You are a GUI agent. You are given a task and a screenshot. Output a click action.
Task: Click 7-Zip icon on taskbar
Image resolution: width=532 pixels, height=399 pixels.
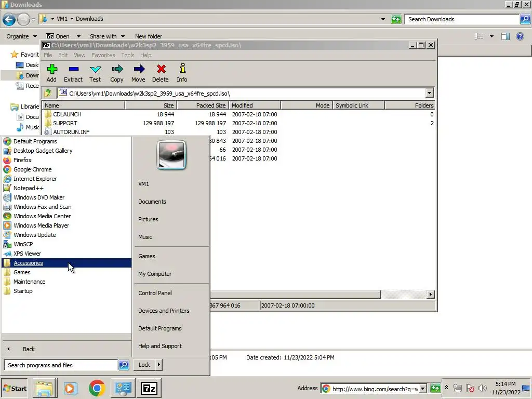pyautogui.click(x=149, y=388)
